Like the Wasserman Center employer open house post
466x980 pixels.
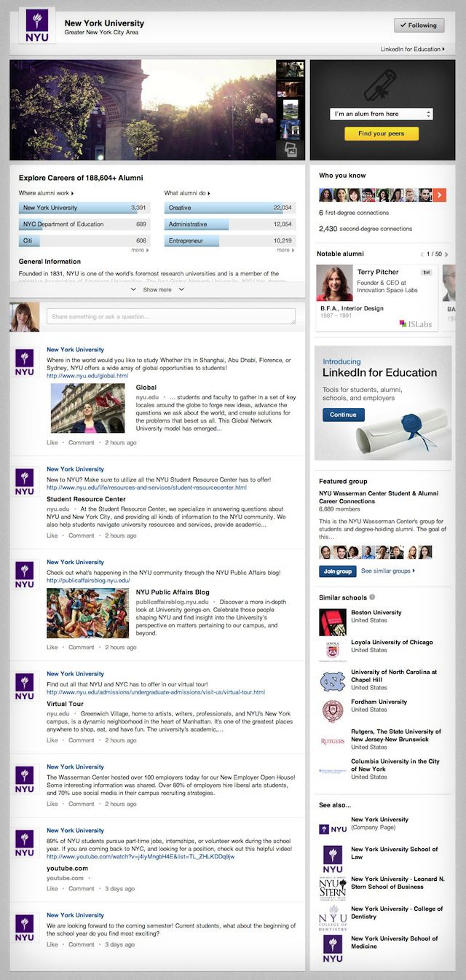point(52,804)
